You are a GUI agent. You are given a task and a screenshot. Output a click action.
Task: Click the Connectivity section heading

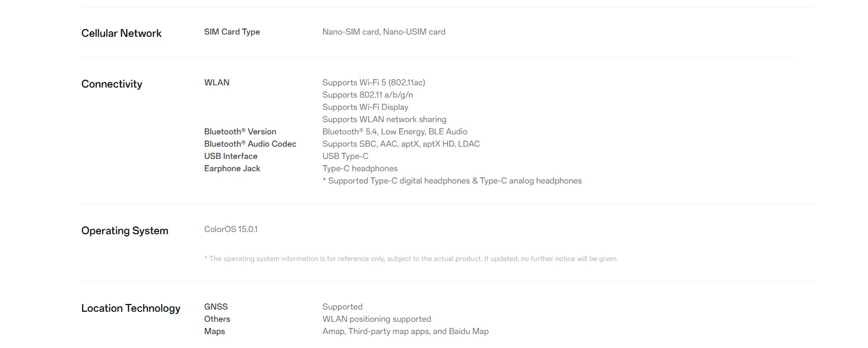(x=112, y=84)
